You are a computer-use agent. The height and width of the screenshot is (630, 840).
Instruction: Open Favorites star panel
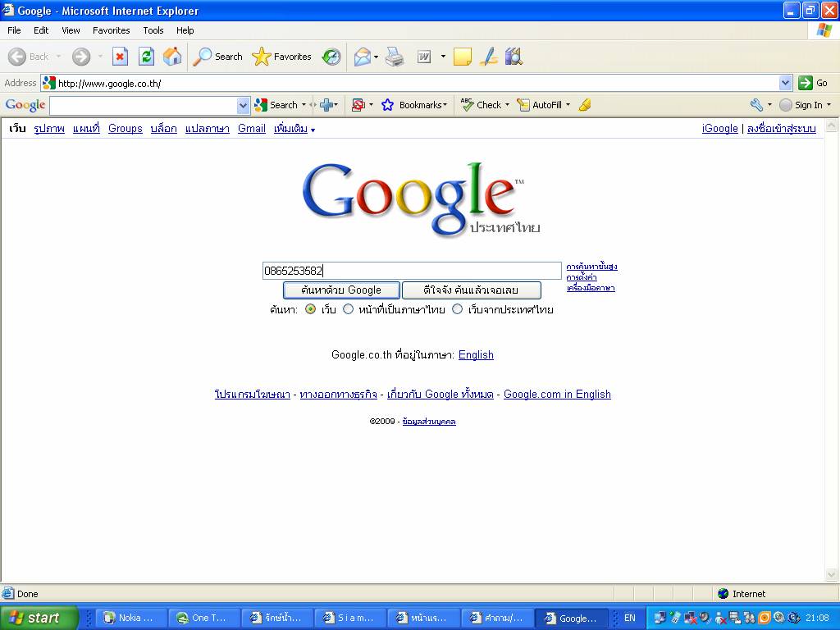[282, 57]
